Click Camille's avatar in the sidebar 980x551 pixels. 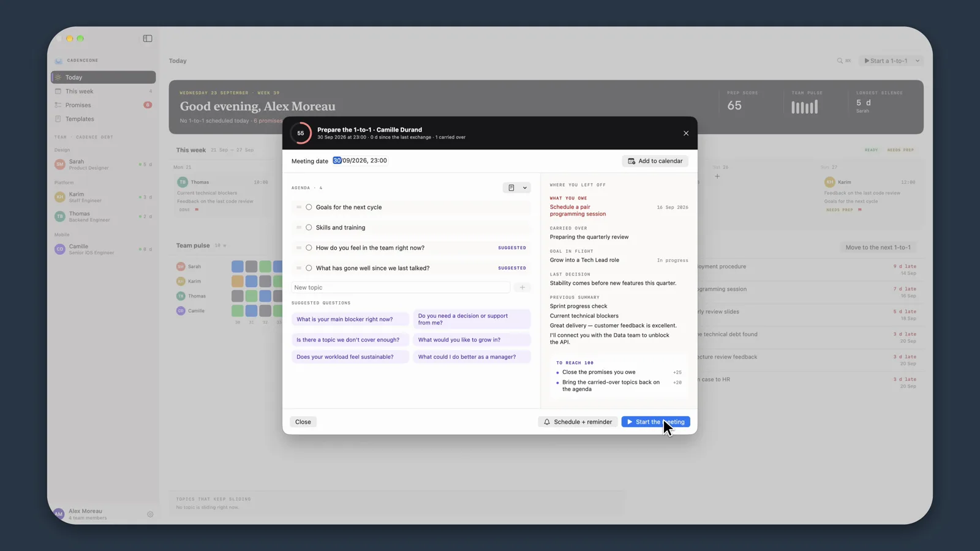point(59,249)
